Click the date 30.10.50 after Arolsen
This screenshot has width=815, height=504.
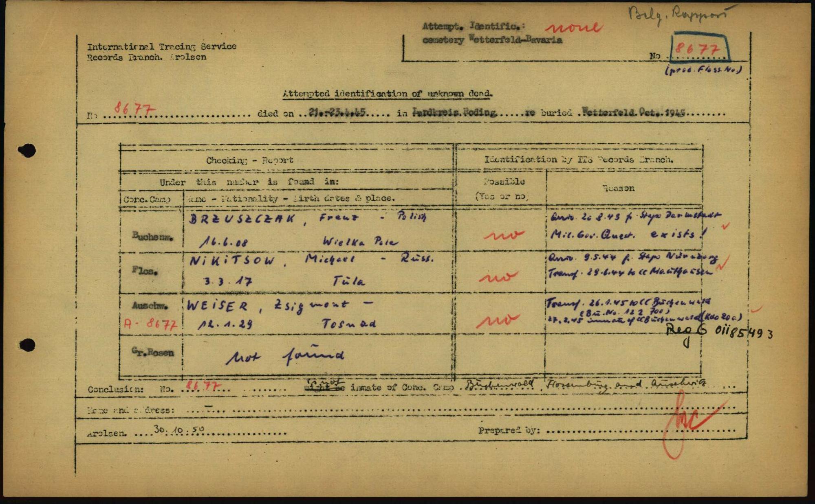pyautogui.click(x=179, y=429)
